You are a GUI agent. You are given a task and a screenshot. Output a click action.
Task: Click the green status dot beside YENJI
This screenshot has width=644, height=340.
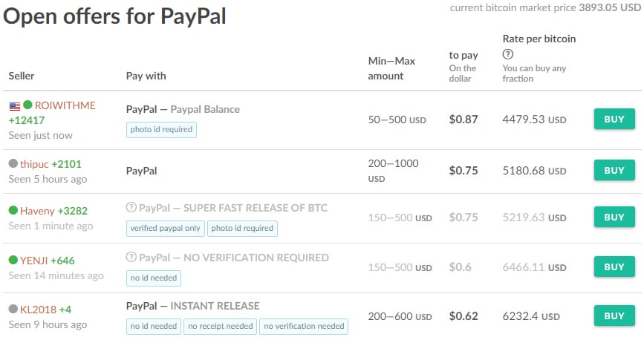13,261
